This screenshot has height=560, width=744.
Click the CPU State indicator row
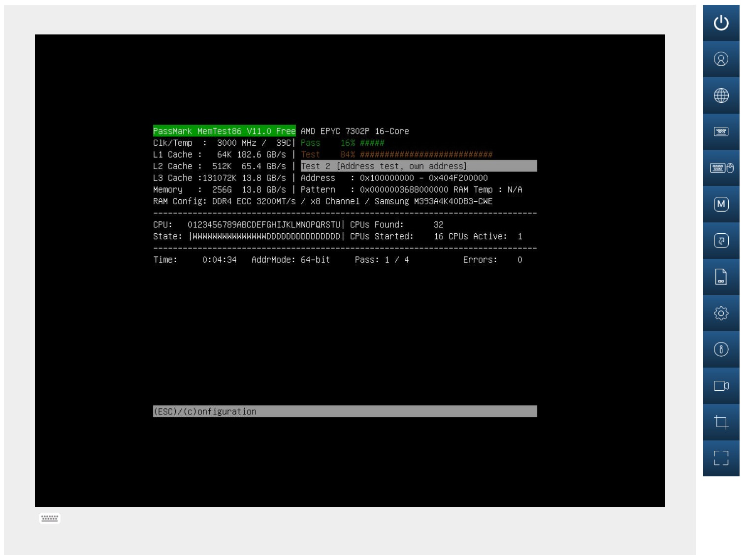266,237
